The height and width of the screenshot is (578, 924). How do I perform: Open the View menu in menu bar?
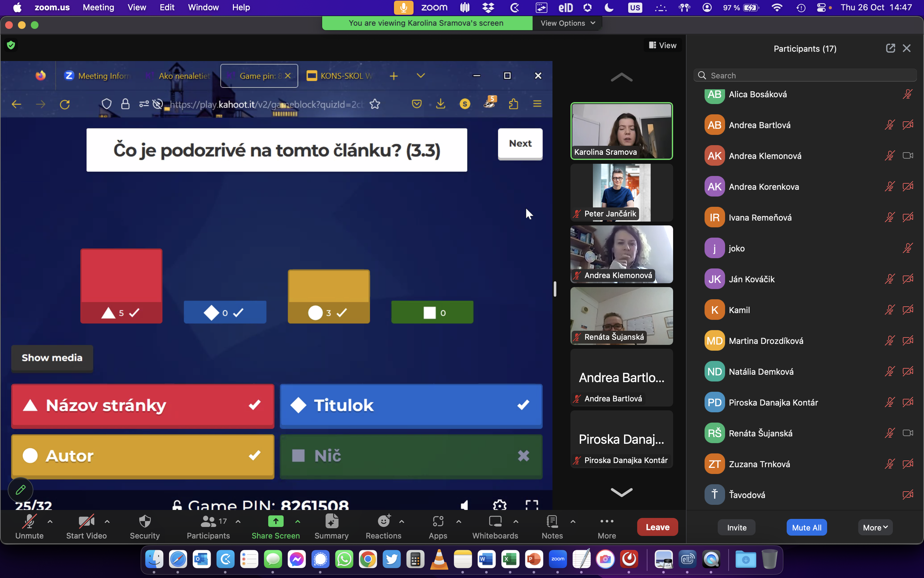point(137,7)
